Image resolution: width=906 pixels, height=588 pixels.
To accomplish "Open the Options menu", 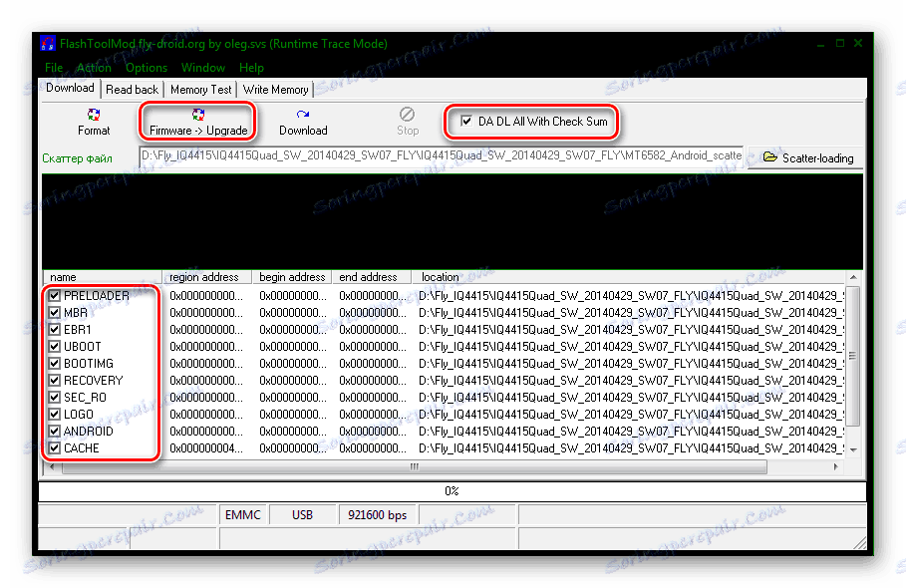I will [x=147, y=68].
